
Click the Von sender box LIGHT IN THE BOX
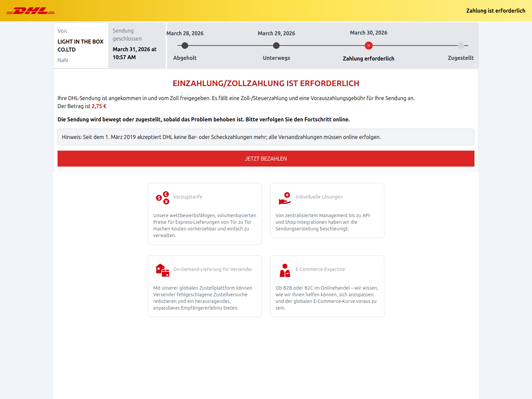(81, 46)
